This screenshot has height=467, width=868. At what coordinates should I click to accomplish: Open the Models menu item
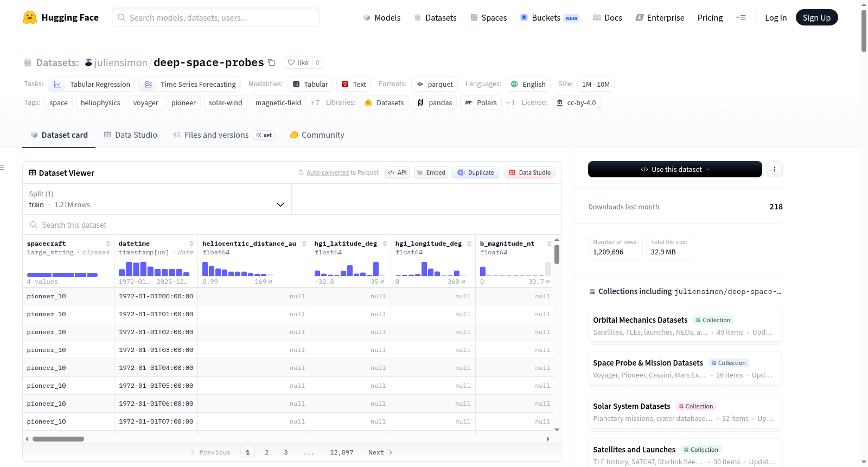(x=382, y=17)
